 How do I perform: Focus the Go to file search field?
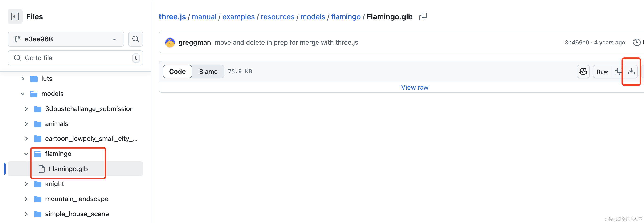75,58
